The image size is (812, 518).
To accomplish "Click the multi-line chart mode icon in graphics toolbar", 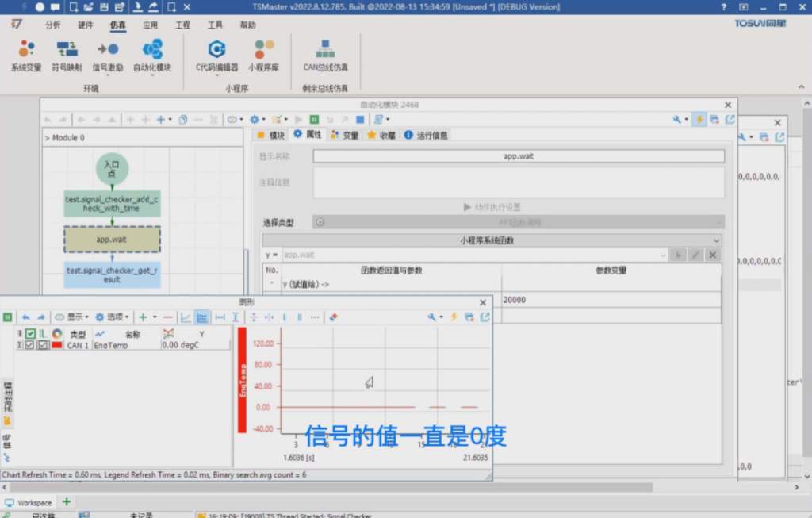I will [202, 317].
